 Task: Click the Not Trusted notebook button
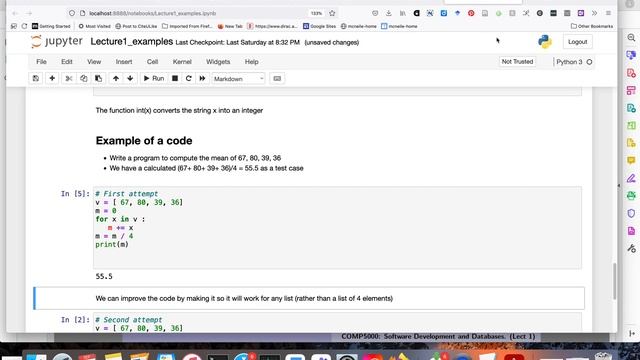[517, 62]
